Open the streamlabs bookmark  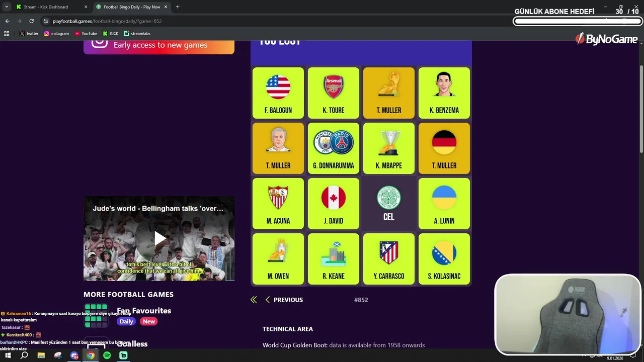137,34
